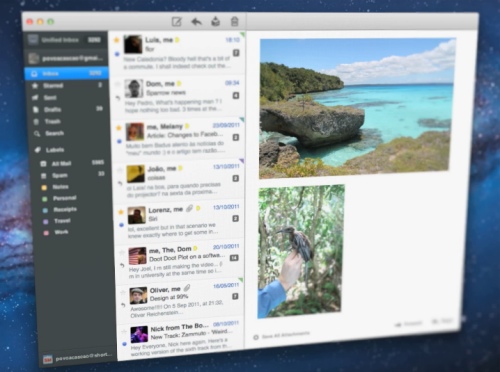Screen dimensions: 500x372
Task: Click the Dom sender avatar
Action: [x=134, y=88]
